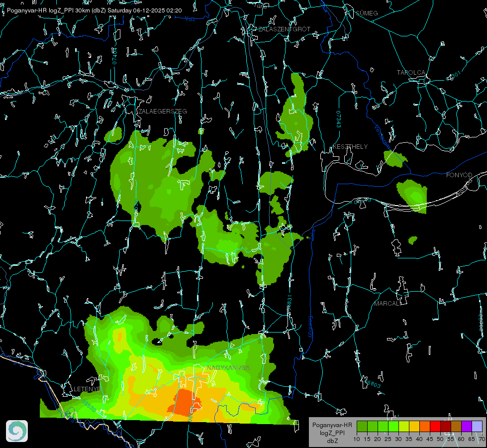Image resolution: width=487 pixels, height=448 pixels.
Task: Click the SÜMEG town label
Action: pyautogui.click(x=367, y=13)
